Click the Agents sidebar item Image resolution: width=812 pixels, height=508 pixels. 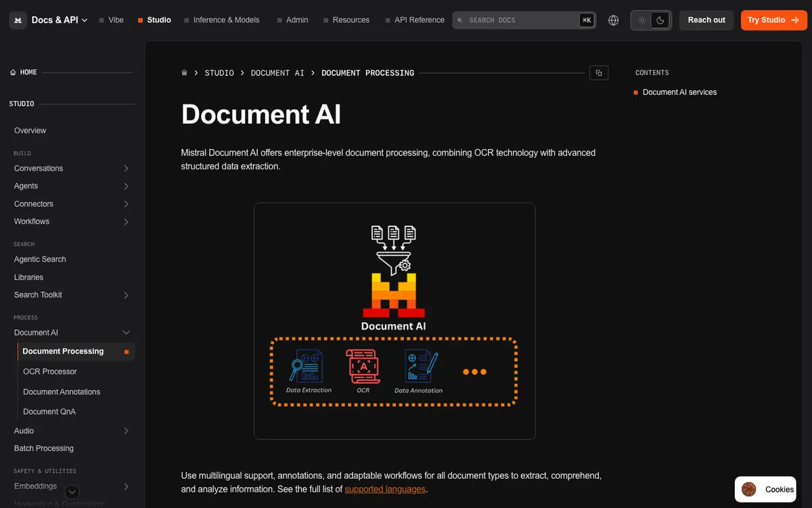[x=26, y=186]
